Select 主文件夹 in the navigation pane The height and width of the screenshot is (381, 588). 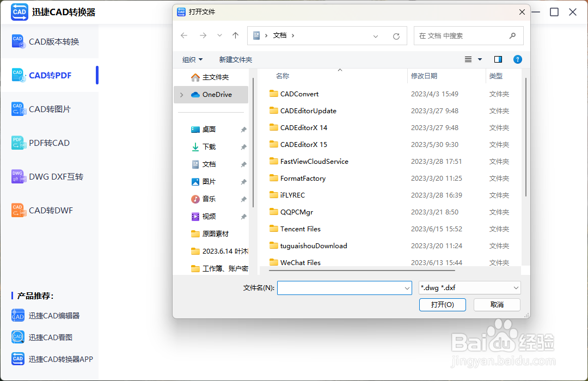pyautogui.click(x=211, y=77)
